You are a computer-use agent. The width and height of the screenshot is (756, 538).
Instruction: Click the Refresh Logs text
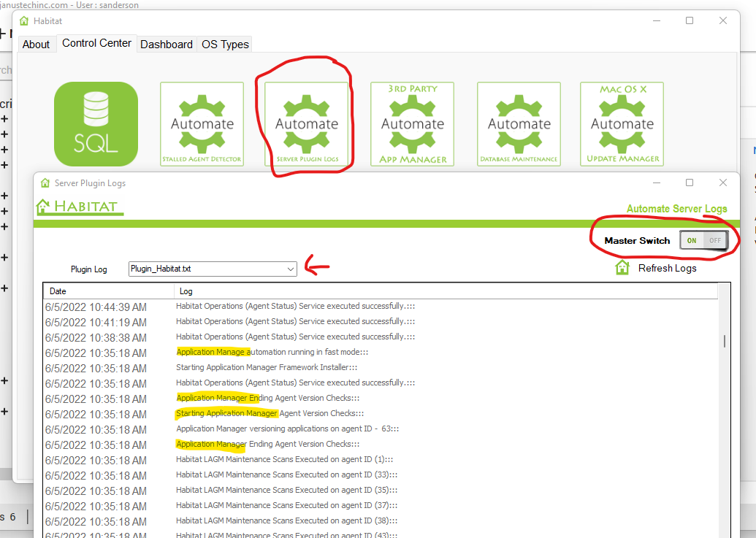tap(667, 268)
